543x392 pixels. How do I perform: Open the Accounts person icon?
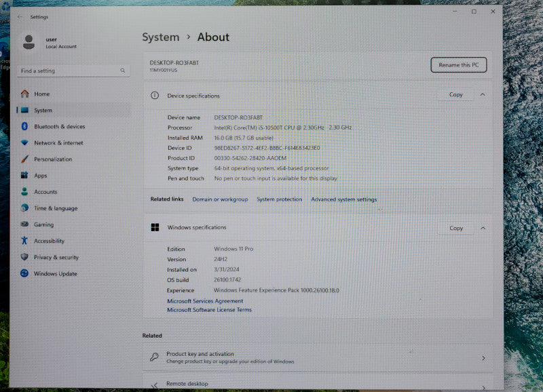coord(24,191)
